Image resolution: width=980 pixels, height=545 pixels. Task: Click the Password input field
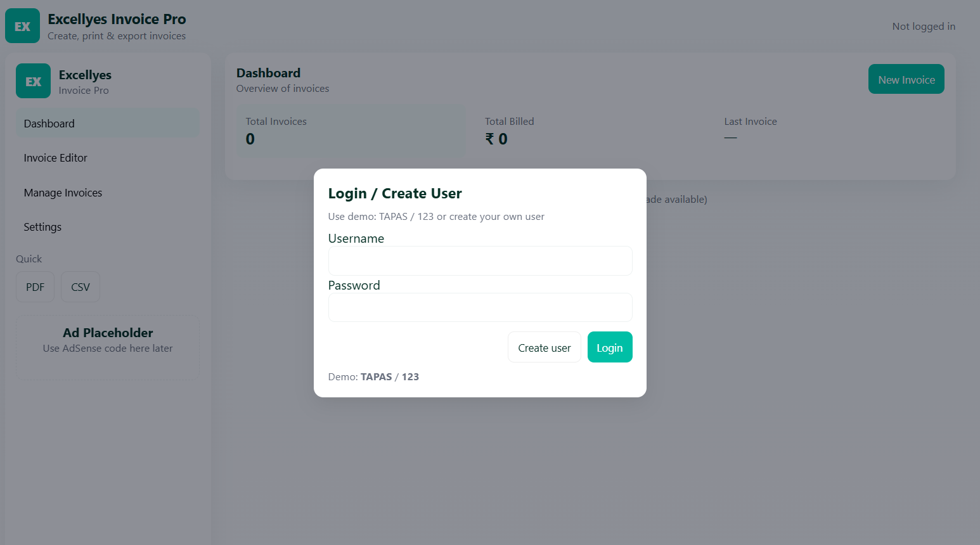coord(480,307)
